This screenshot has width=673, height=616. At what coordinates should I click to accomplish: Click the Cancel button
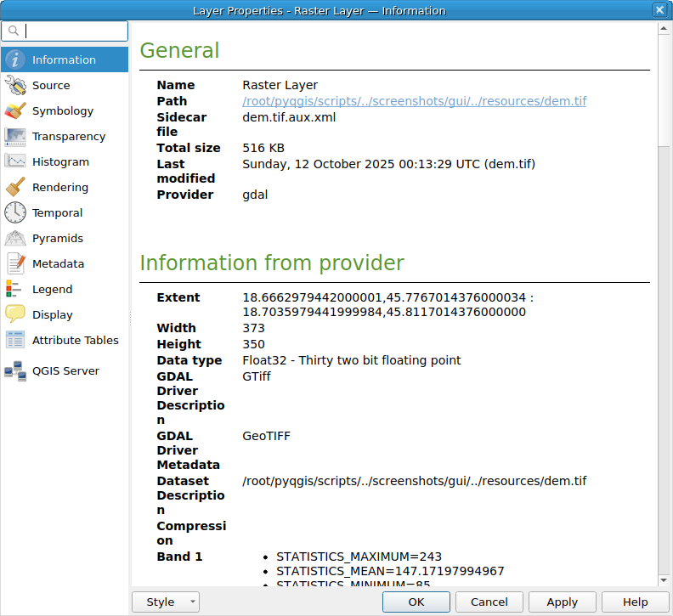point(489,602)
